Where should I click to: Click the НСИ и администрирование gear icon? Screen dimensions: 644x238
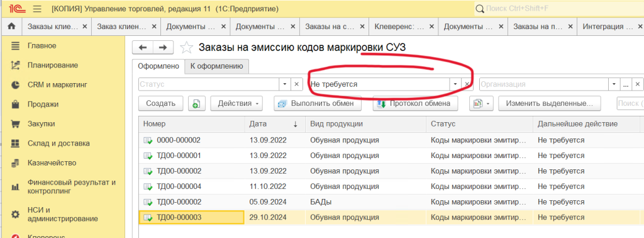pos(15,214)
